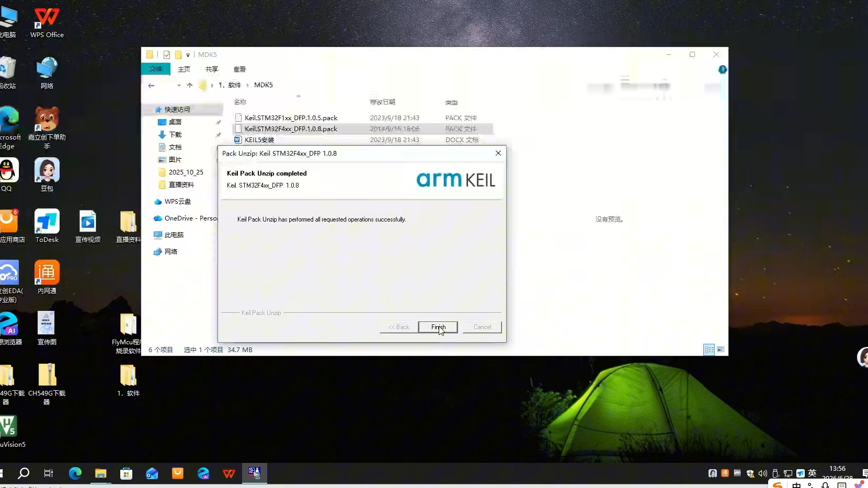The width and height of the screenshot is (868, 488).
Task: Open the 主页 ribbon tab
Action: click(184, 69)
